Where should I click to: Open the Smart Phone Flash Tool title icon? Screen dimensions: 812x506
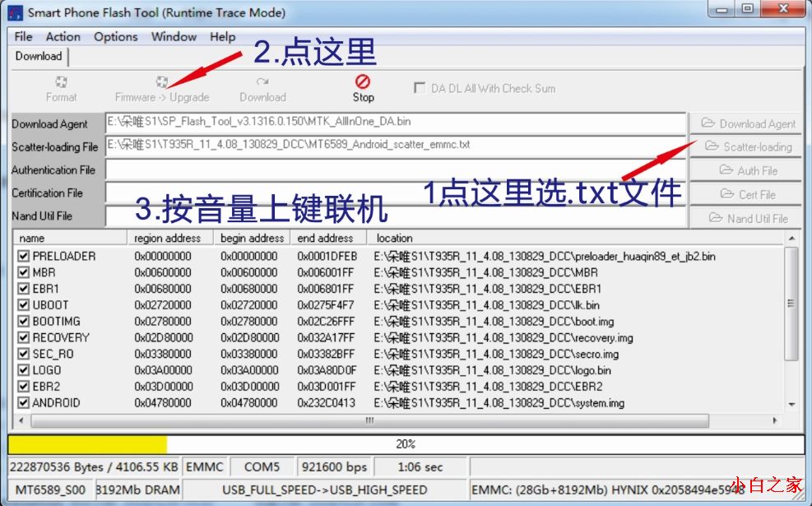tap(16, 12)
